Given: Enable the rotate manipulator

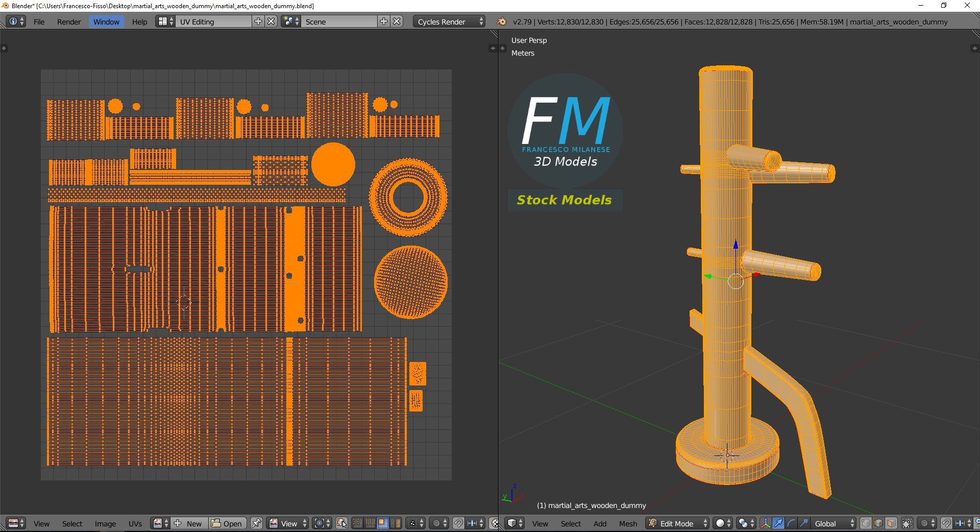Looking at the screenshot, I should [791, 523].
